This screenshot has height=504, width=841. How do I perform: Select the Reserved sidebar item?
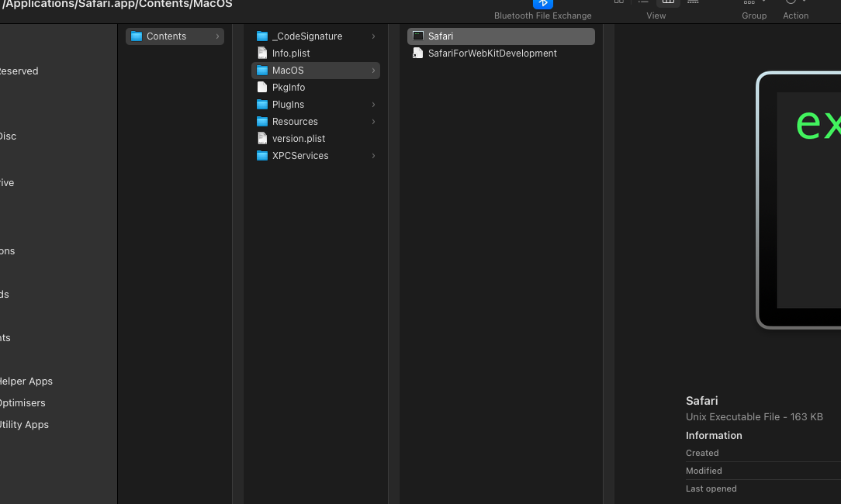coord(19,71)
